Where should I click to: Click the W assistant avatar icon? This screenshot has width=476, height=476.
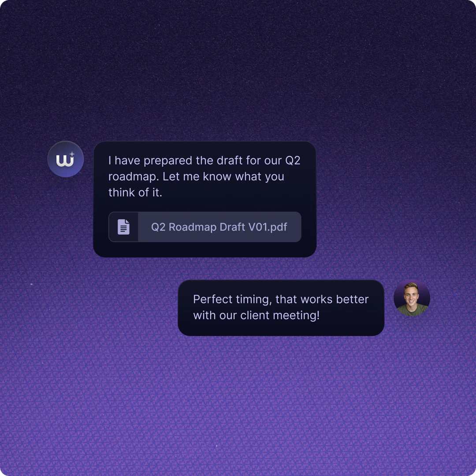(65, 159)
